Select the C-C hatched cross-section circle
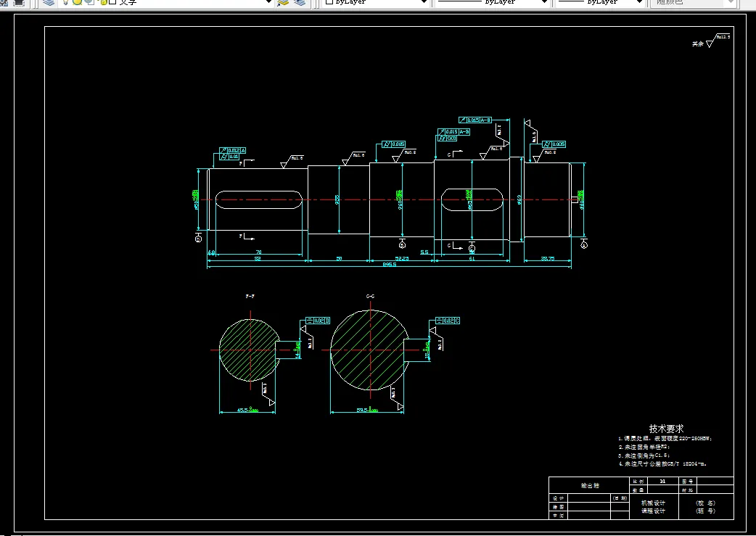 tap(370, 350)
